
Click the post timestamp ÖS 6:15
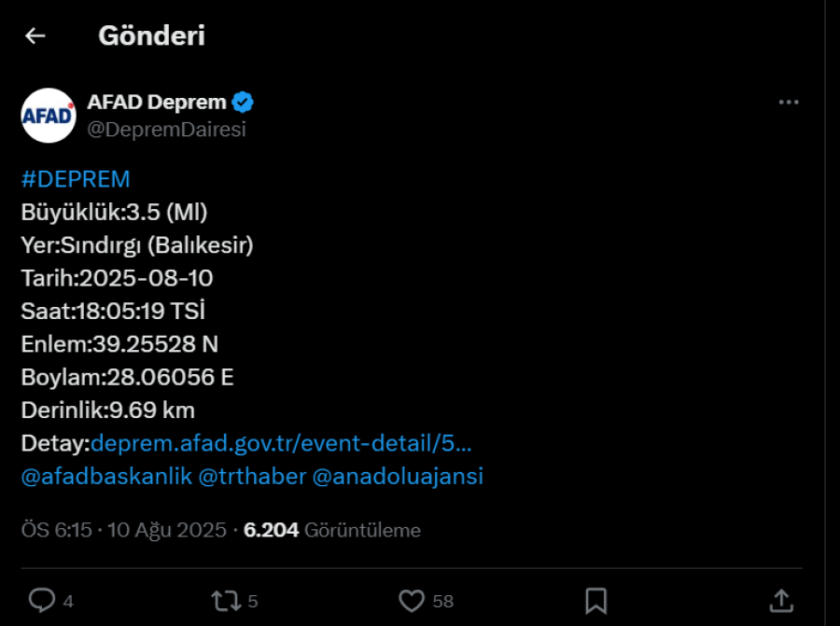(x=56, y=530)
